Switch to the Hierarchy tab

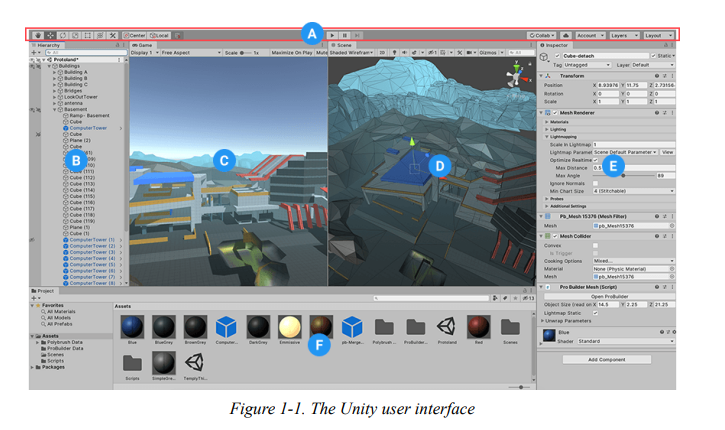tap(46, 45)
